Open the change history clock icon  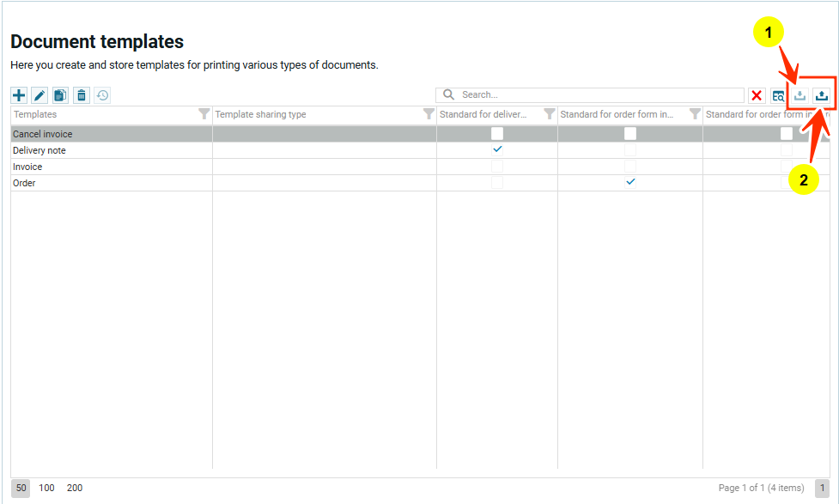[x=102, y=95]
